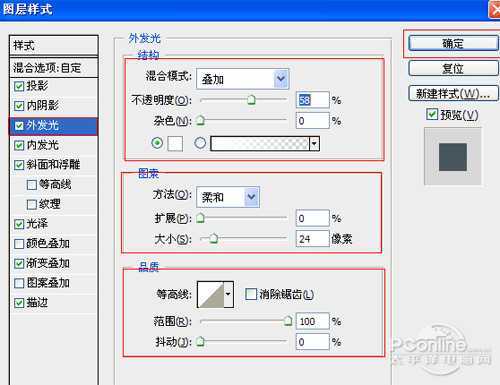Click the 新建样式(W)... button
The width and height of the screenshot is (500, 385).
coord(453,93)
